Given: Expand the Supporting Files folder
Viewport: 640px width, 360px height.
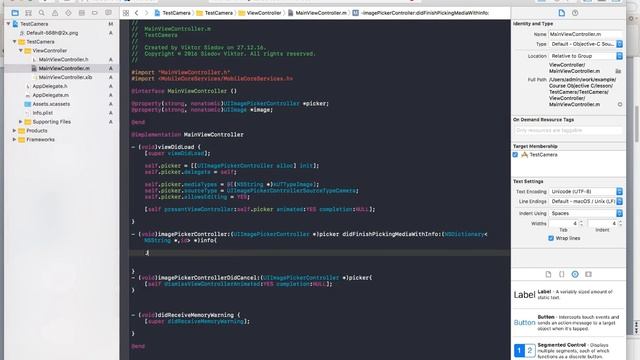Looking at the screenshot, I should (x=21, y=122).
